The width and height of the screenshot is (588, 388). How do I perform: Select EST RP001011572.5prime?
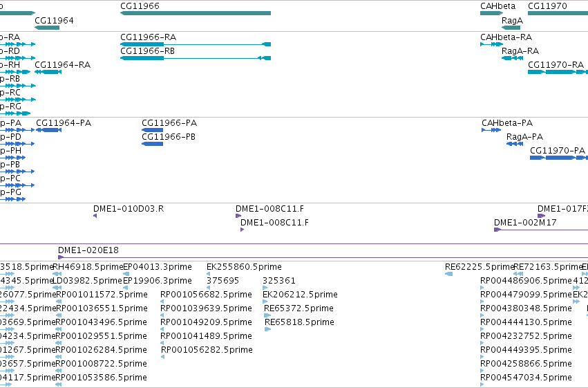(59, 302)
